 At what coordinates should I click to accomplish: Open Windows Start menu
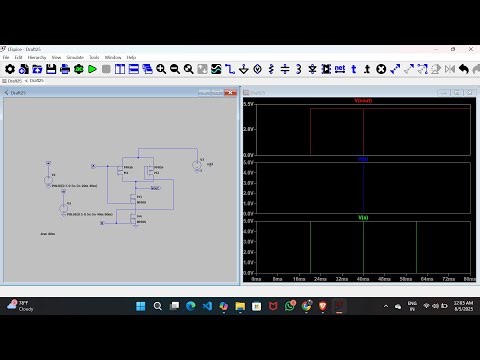coord(141,306)
